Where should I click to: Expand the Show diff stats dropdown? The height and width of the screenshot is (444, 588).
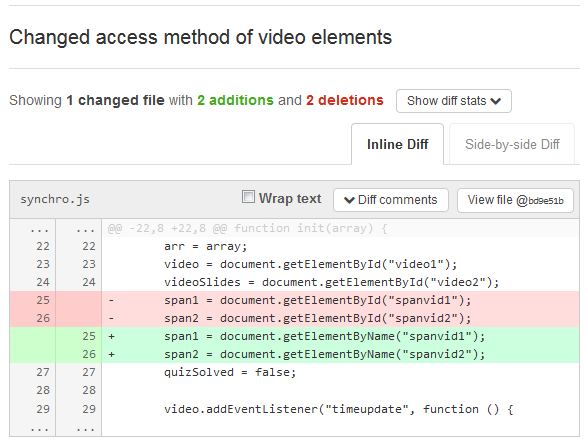[x=454, y=101]
